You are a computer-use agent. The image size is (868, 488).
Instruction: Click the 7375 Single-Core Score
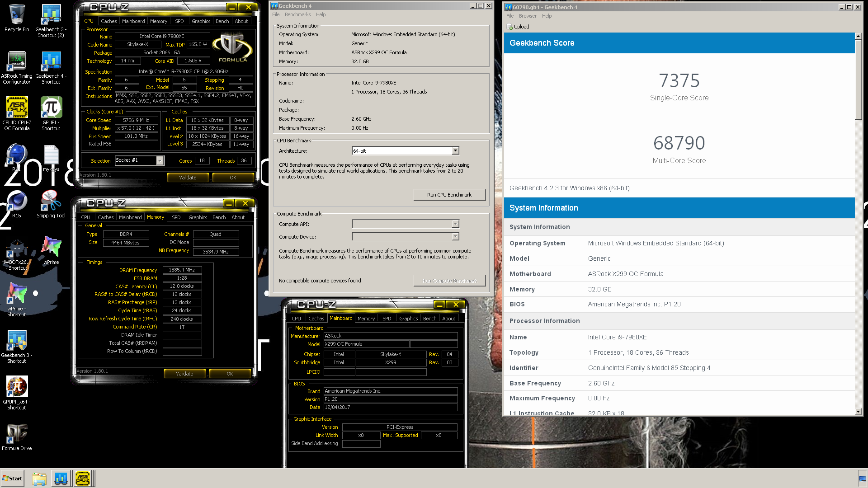(x=679, y=81)
